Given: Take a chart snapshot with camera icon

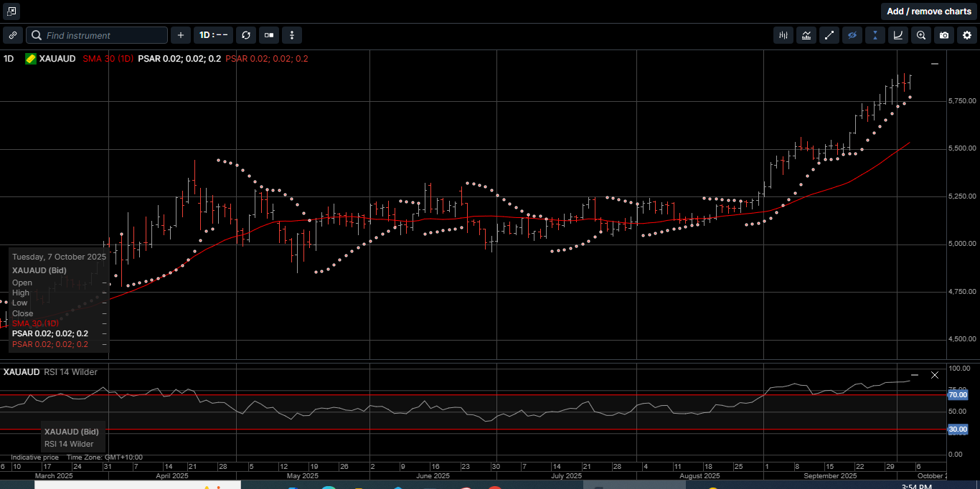Looking at the screenshot, I should (x=944, y=35).
